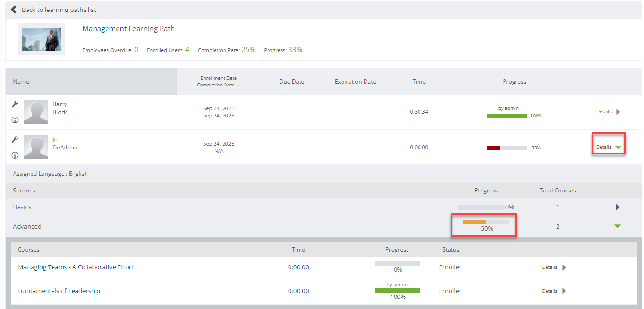Screen dimensions: 644x309
Task: Open the Fundamentals of Leadership course link
Action: [x=59, y=291]
